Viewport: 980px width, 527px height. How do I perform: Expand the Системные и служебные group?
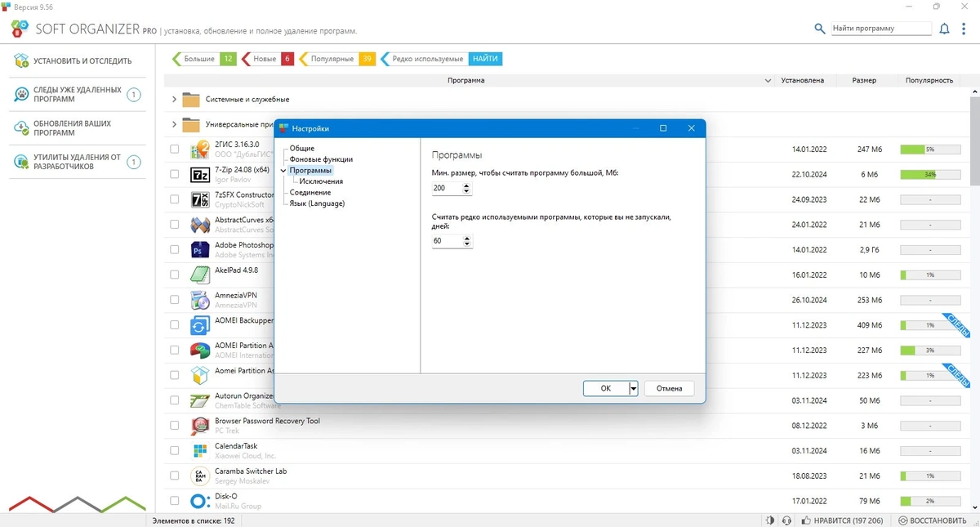pos(174,100)
